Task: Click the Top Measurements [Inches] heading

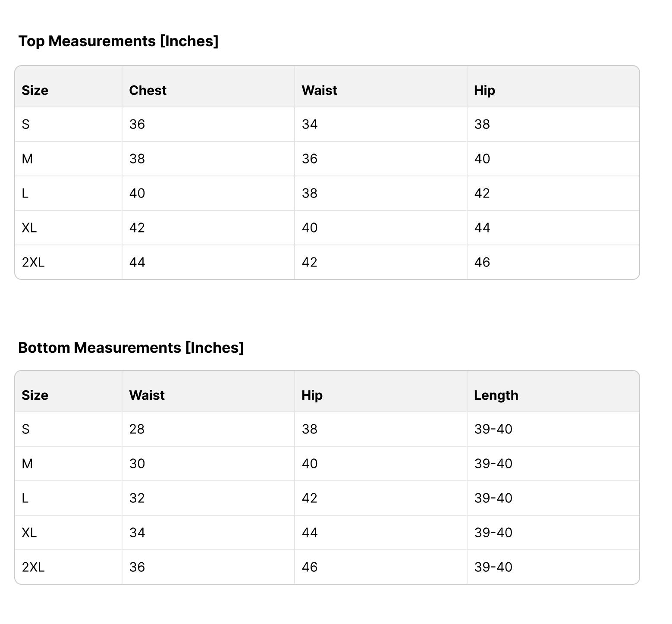Action: tap(118, 41)
